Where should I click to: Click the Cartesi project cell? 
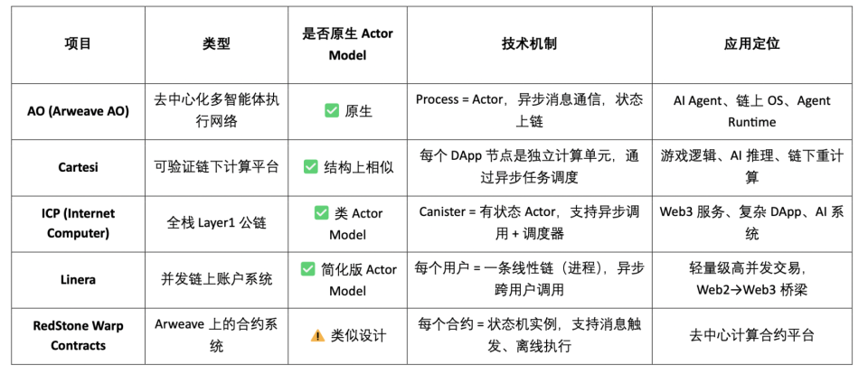pyautogui.click(x=78, y=167)
